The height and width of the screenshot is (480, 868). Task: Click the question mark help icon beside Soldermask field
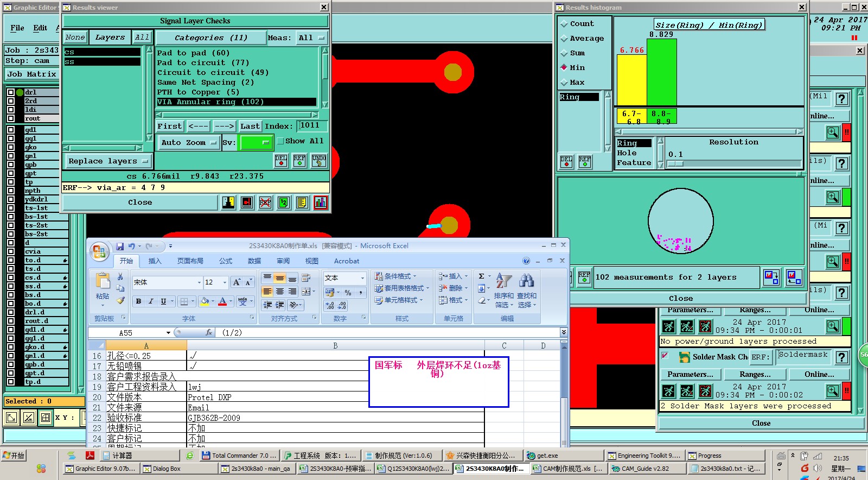[x=841, y=357]
